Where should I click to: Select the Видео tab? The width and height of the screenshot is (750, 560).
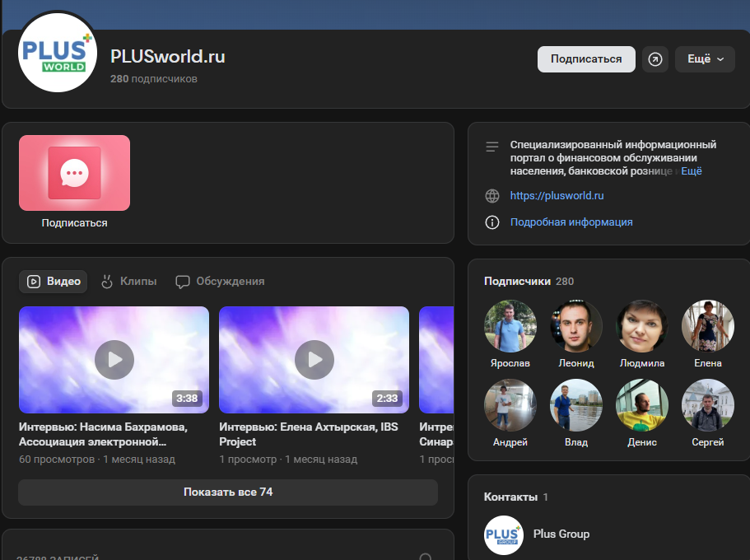tap(54, 282)
